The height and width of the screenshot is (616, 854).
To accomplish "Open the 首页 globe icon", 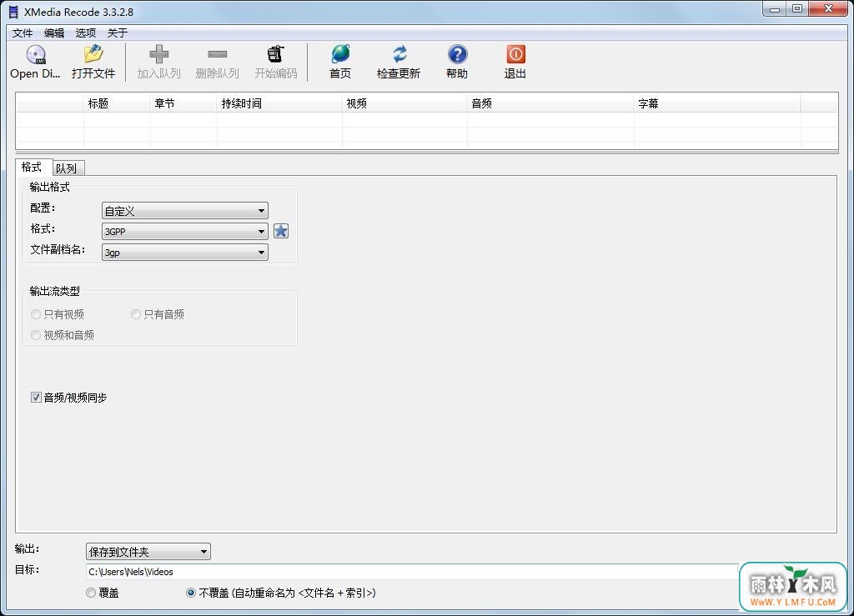I will tap(340, 54).
